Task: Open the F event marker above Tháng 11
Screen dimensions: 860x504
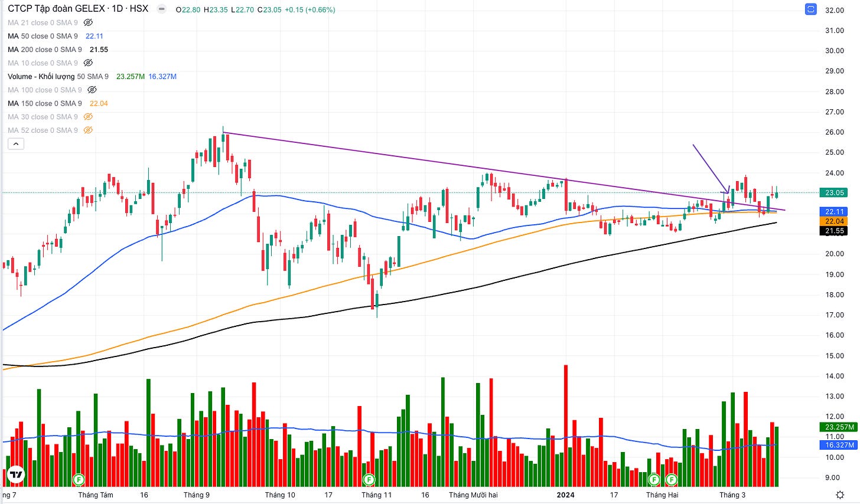Action: coord(369,479)
